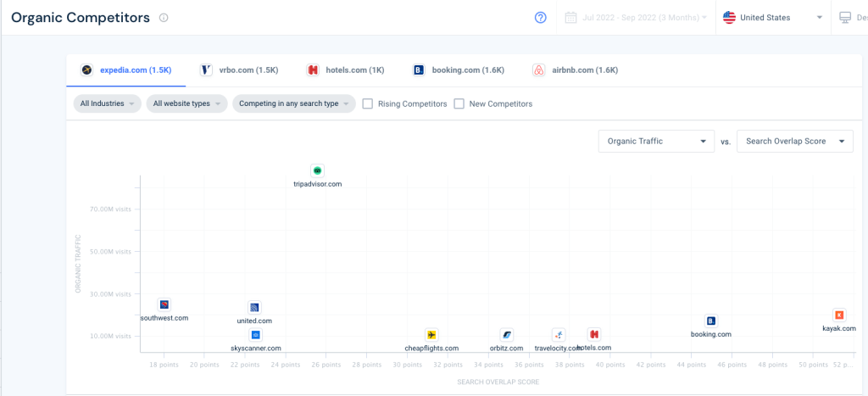Switch to the airbnb.com (1.6K) tab
868x396 pixels.
tap(576, 70)
